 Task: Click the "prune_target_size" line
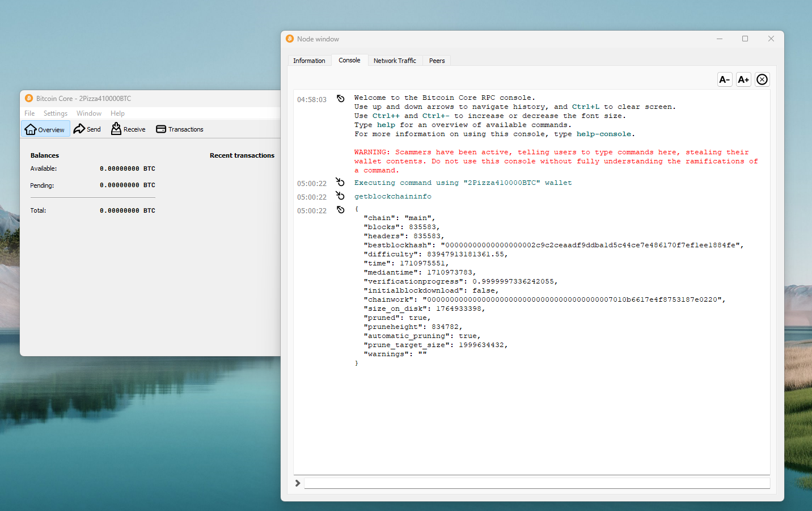(x=435, y=345)
